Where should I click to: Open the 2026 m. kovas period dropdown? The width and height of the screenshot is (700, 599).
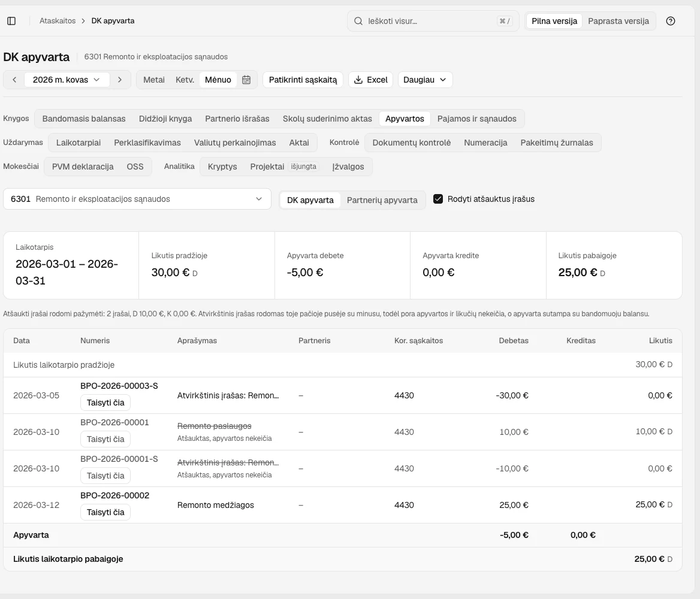coord(66,80)
